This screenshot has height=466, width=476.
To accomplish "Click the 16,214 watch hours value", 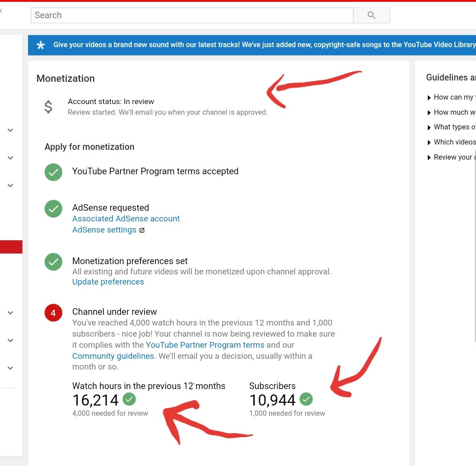I will point(95,400).
